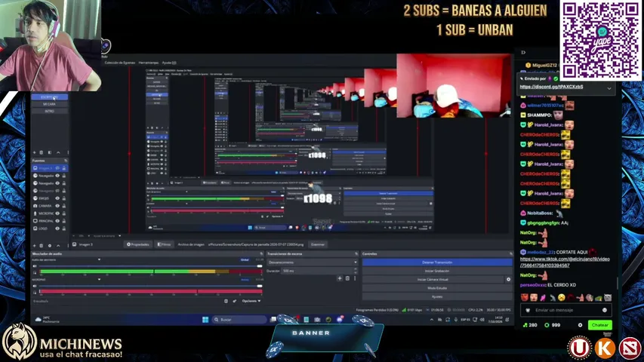The width and height of the screenshot is (644, 362).
Task: Click the Buscar search box in the taskbar
Action: [x=239, y=319]
